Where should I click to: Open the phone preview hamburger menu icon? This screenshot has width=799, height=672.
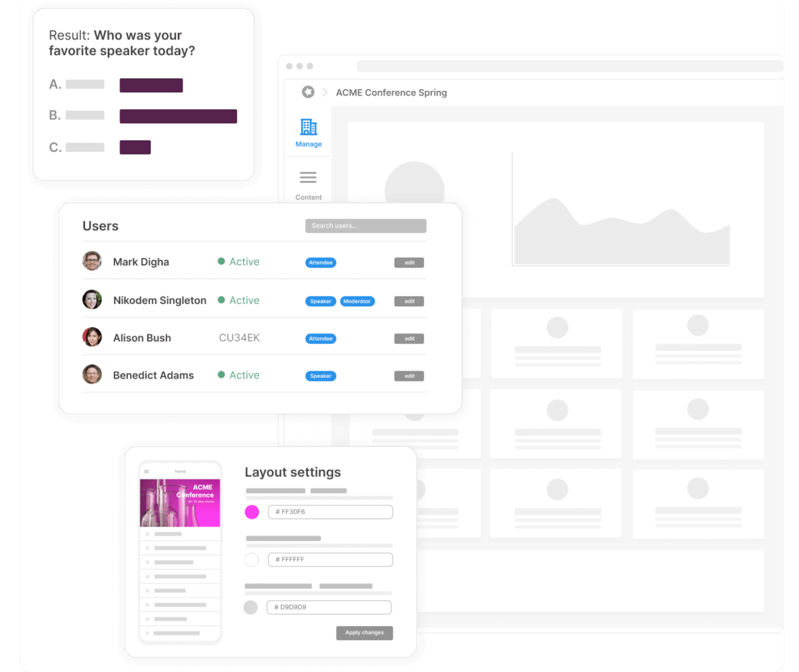point(146,471)
